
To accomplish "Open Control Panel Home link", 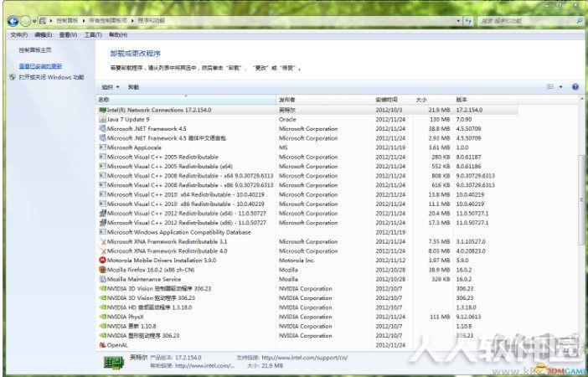I will point(35,50).
